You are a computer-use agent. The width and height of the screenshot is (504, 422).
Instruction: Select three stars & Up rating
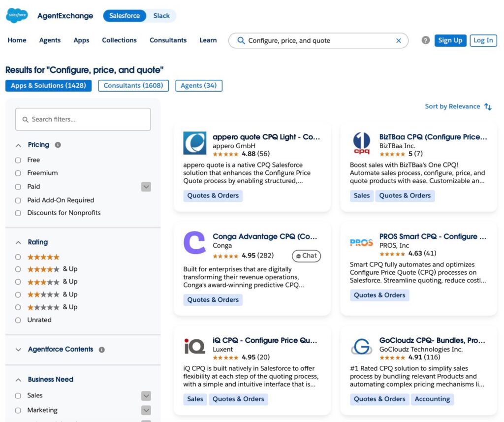[x=18, y=282]
